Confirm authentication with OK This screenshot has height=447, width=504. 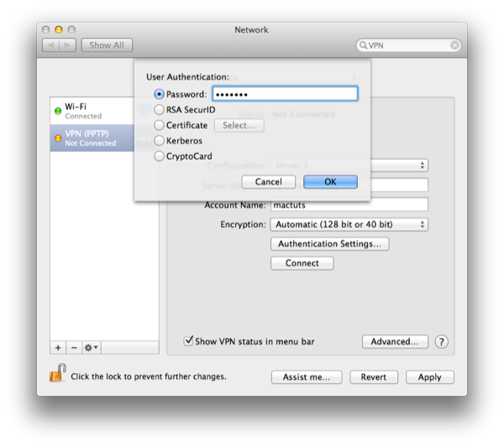[330, 182]
